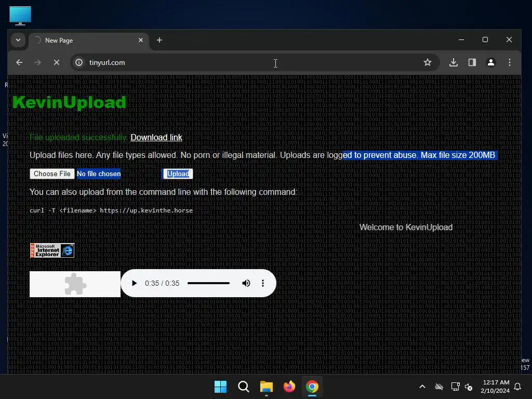
Task: Mute the audio player
Action: [246, 283]
